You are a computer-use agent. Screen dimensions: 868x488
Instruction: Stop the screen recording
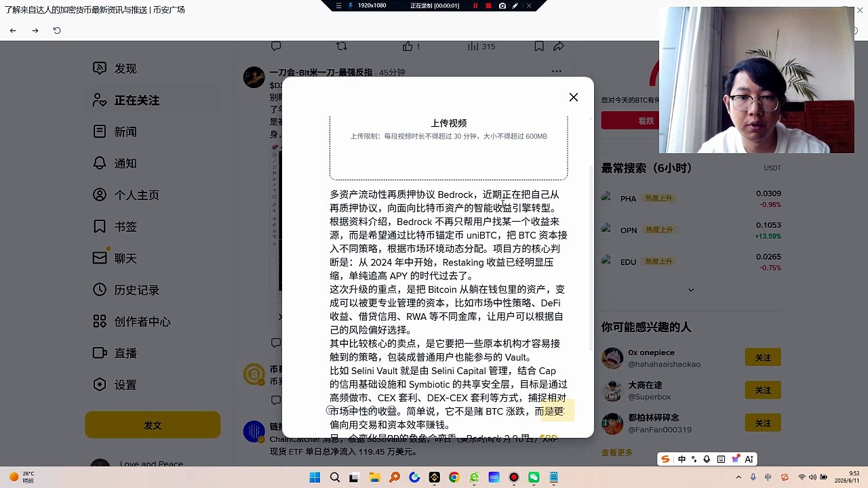pos(488,5)
